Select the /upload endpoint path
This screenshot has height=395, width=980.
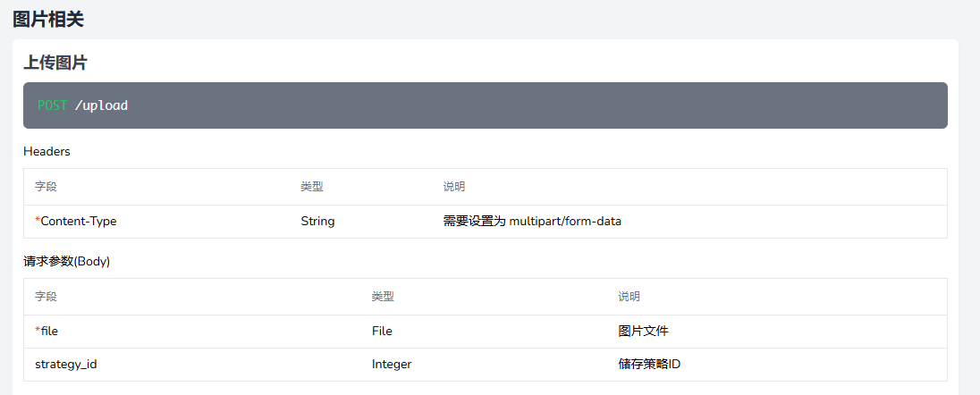tap(101, 105)
